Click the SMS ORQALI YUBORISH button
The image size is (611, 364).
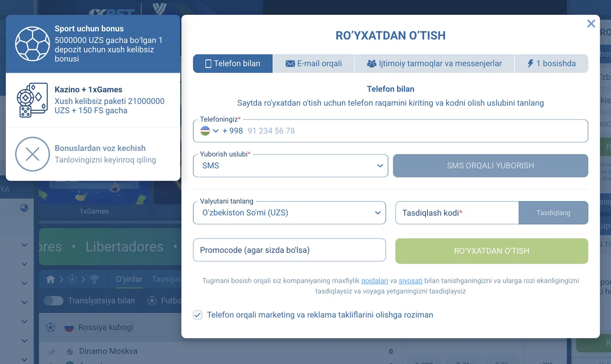[x=491, y=166]
